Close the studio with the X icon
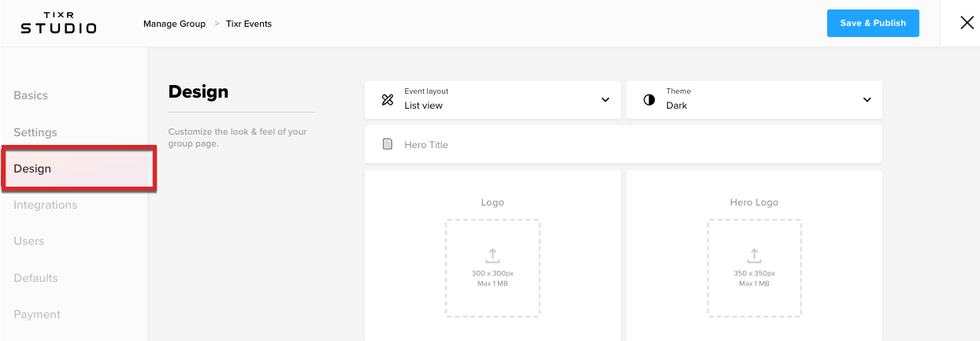Viewport: 980px width, 341px height. click(967, 23)
